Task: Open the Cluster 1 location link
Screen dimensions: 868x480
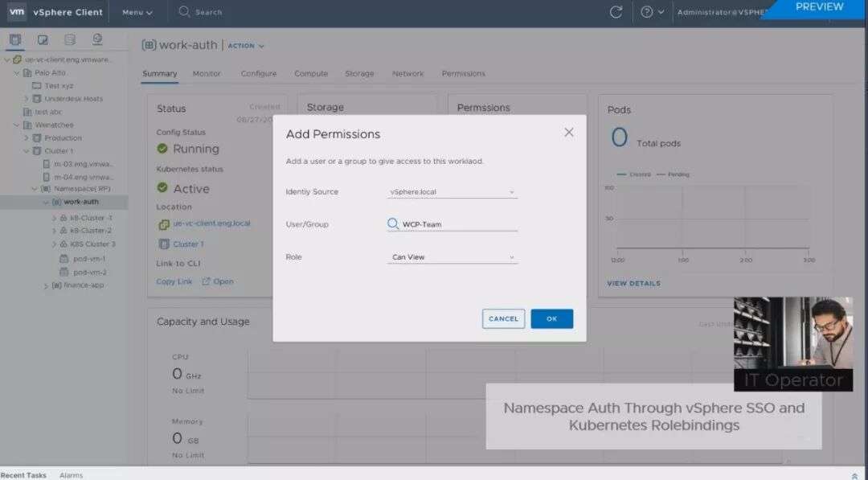Action: [188, 244]
